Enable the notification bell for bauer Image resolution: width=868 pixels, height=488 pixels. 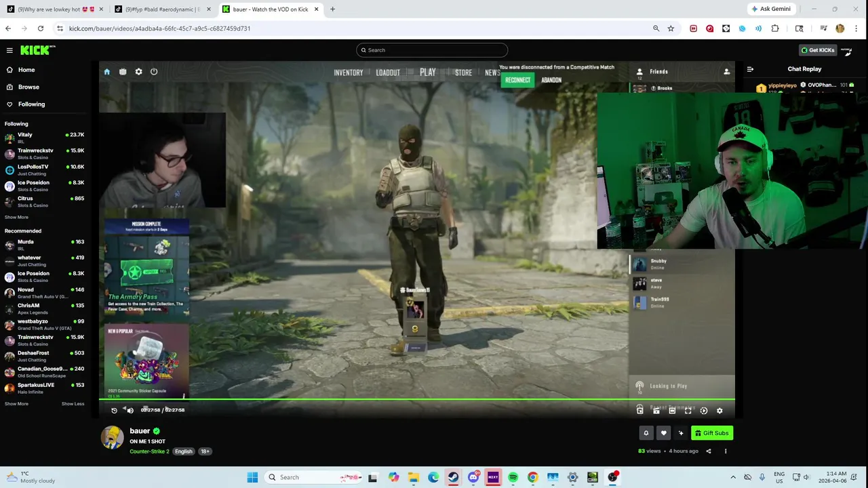tap(646, 433)
